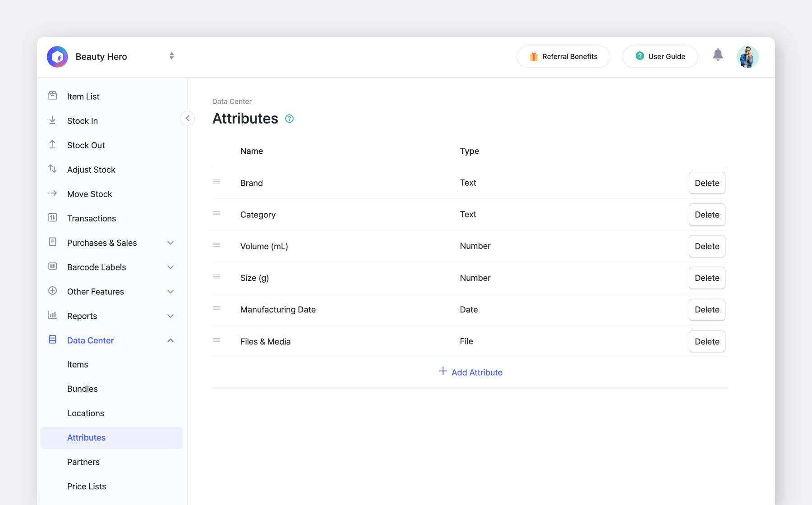The width and height of the screenshot is (812, 505).
Task: Delete the Category attribute
Action: [x=706, y=215]
